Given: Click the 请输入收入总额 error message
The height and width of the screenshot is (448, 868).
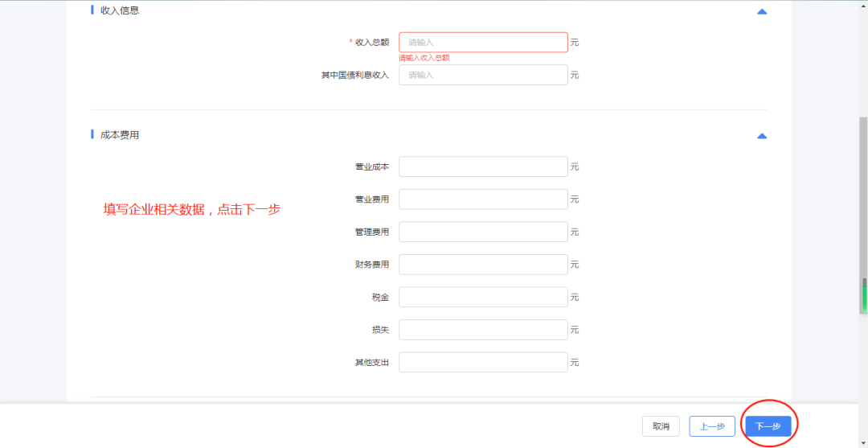Looking at the screenshot, I should click(x=424, y=58).
